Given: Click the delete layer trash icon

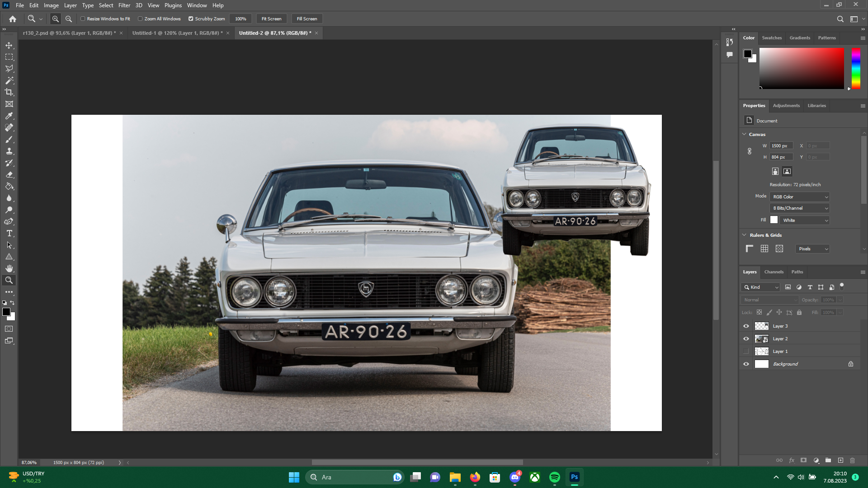Looking at the screenshot, I should coord(852,460).
